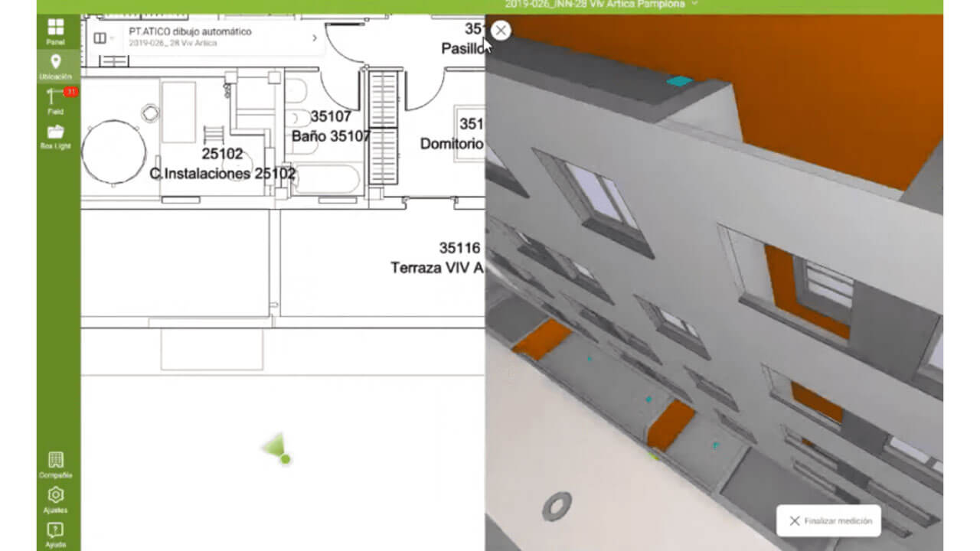Viewport: 980px width, 551px height.
Task: Open the Compañía building icon
Action: pyautogui.click(x=56, y=465)
